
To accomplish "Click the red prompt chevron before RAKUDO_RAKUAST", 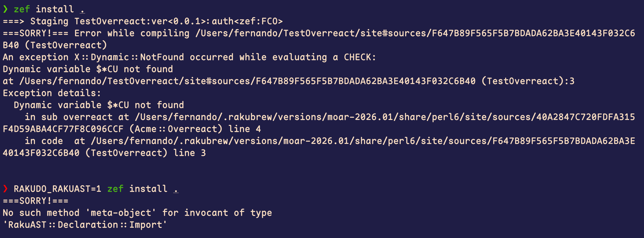I will (x=6, y=189).
